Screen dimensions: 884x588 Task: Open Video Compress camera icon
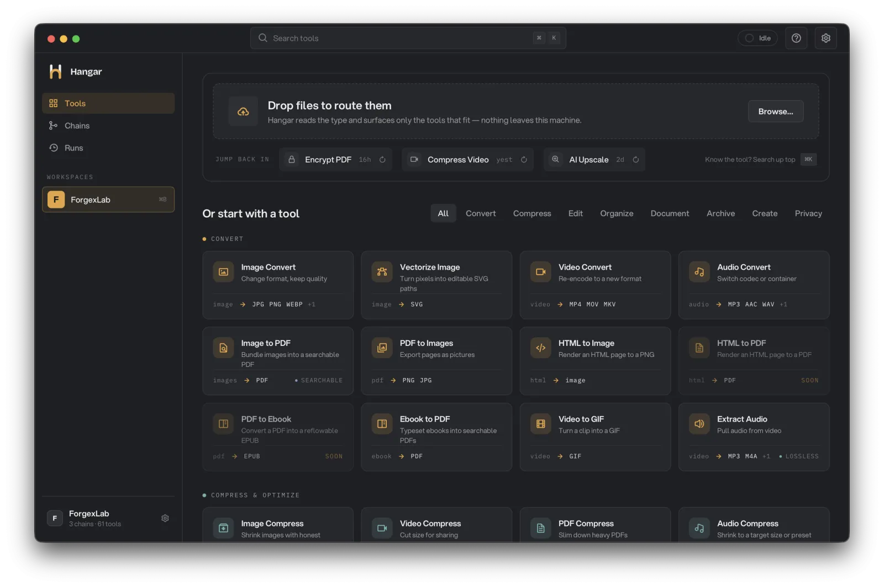382,528
